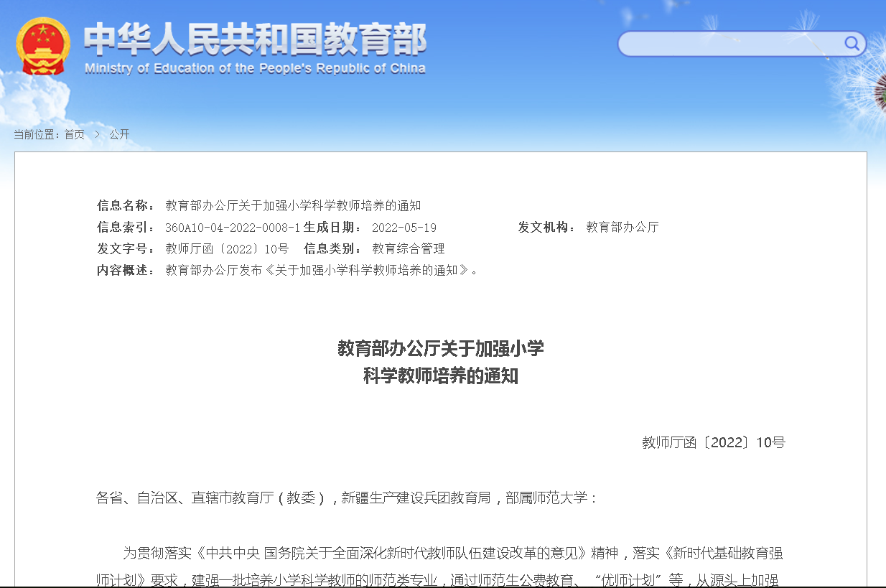Click the heading line 教育部办公厅关于加强小学
Image resolution: width=886 pixels, height=588 pixels.
click(x=441, y=349)
